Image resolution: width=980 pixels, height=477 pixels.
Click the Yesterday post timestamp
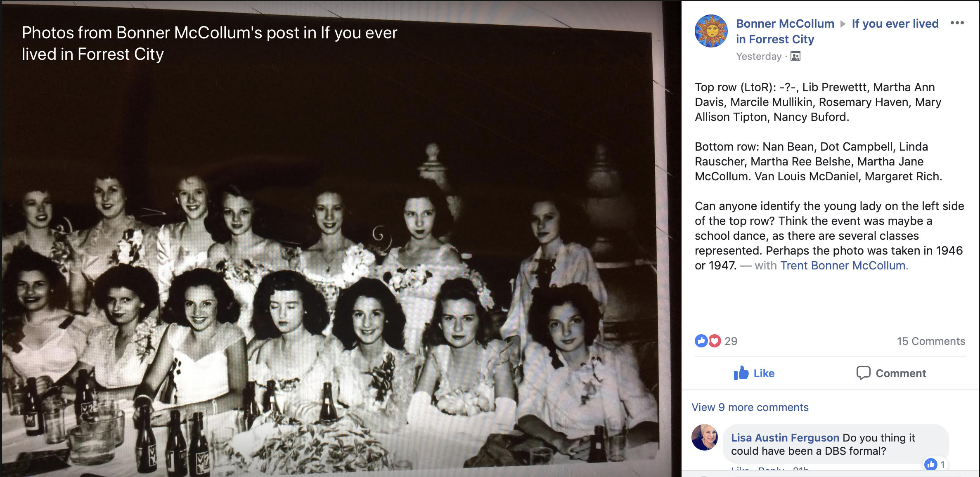point(759,57)
